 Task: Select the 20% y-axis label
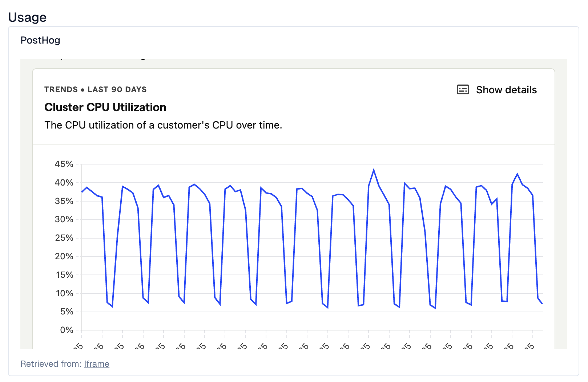(64, 256)
